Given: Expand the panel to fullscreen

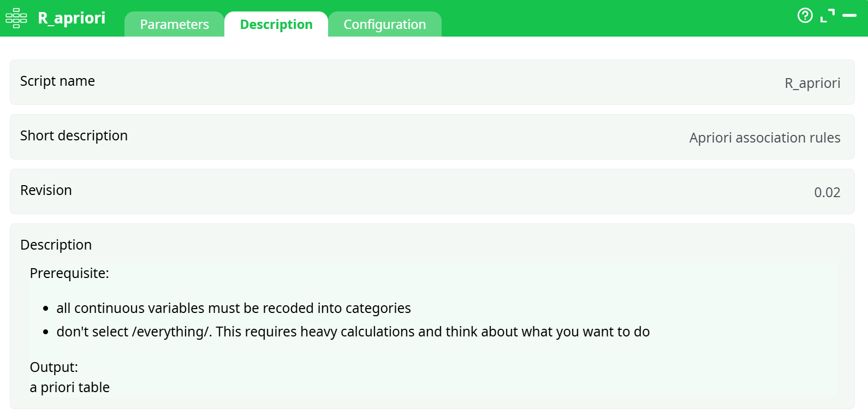Looking at the screenshot, I should click(828, 15).
